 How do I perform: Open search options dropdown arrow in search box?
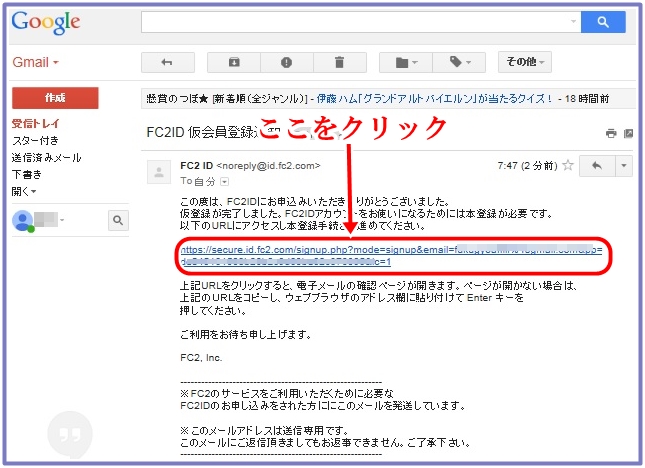[x=573, y=21]
